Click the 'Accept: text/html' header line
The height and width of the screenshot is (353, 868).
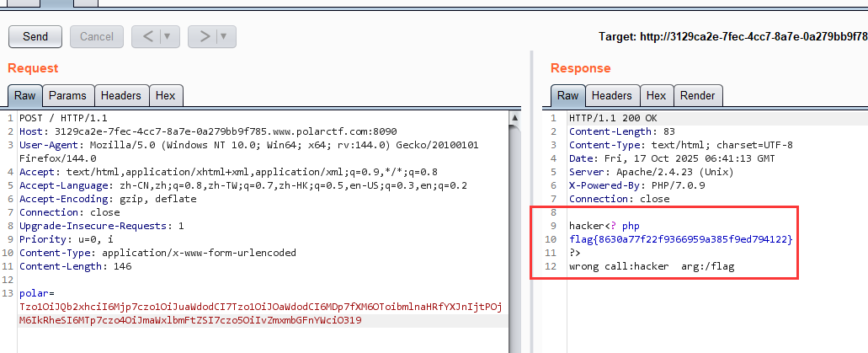(x=229, y=173)
